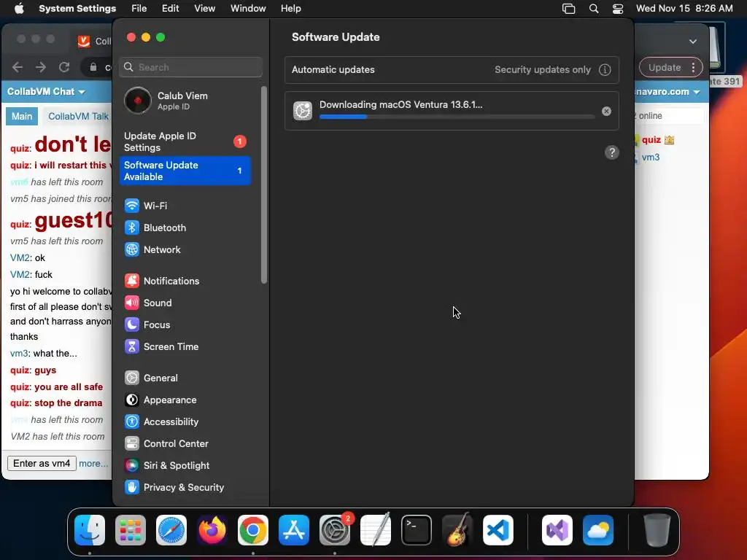Viewport: 747px width, 560px height.
Task: Open Chrome three-dot menu
Action: click(x=694, y=68)
